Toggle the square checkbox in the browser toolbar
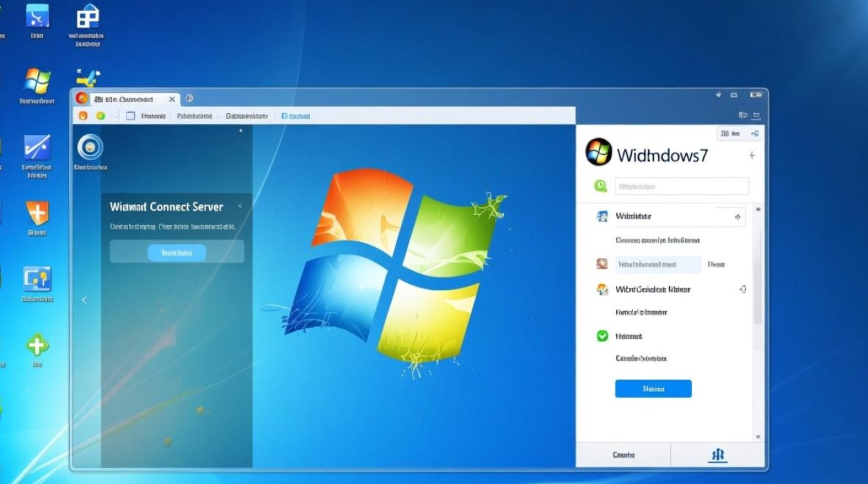868x484 pixels. click(x=130, y=116)
